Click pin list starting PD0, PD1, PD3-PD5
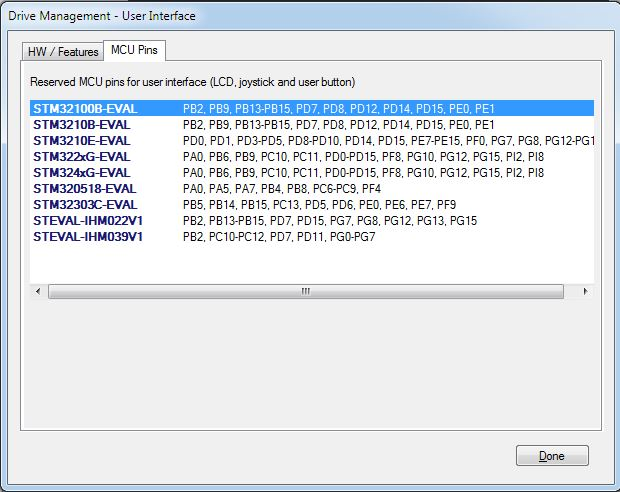Image resolution: width=620 pixels, height=492 pixels. [389, 141]
